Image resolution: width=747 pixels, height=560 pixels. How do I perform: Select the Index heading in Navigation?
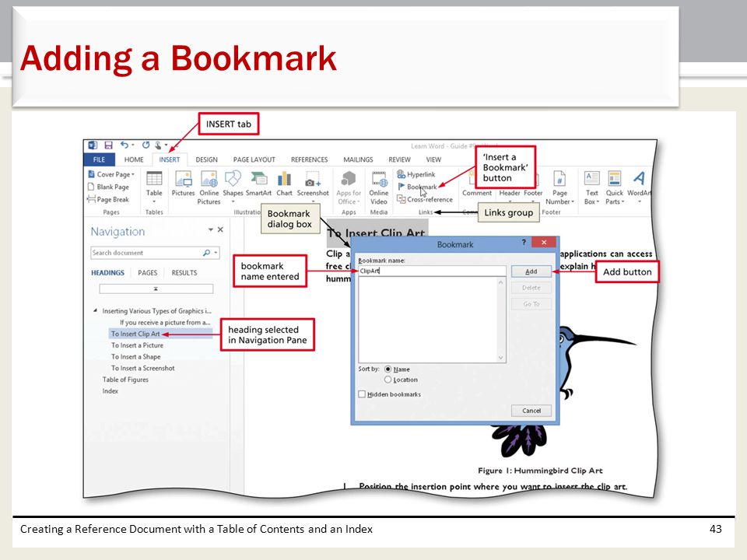click(110, 391)
